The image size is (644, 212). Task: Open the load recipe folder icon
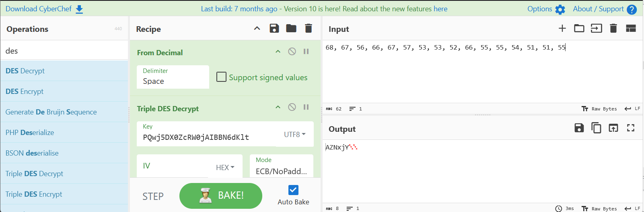click(291, 28)
